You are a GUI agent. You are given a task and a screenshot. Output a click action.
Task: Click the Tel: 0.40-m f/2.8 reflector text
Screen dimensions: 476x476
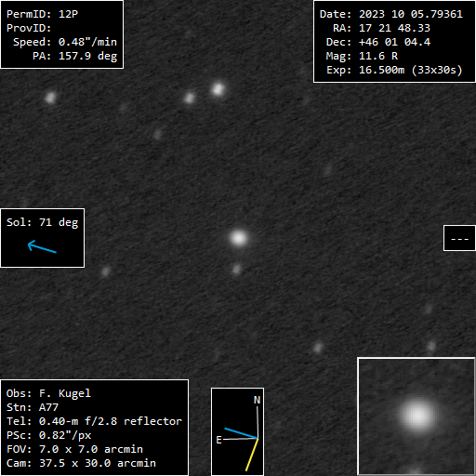[x=94, y=421]
